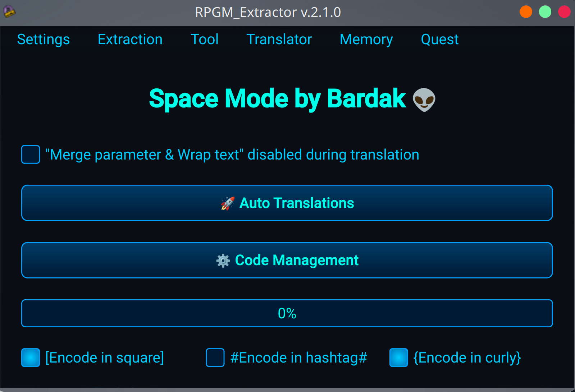Open the Quest menu

point(440,40)
